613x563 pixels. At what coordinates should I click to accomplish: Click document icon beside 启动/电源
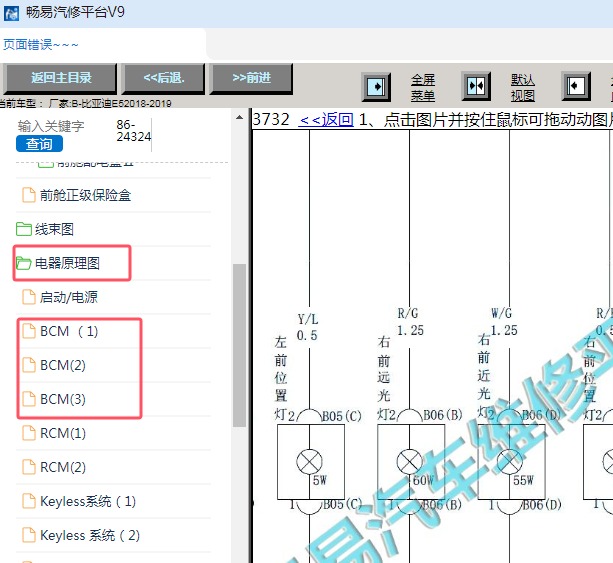point(29,297)
